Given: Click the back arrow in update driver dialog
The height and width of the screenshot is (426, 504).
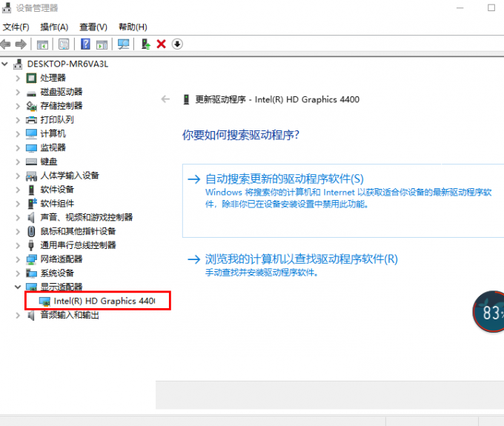Looking at the screenshot, I should [x=166, y=99].
